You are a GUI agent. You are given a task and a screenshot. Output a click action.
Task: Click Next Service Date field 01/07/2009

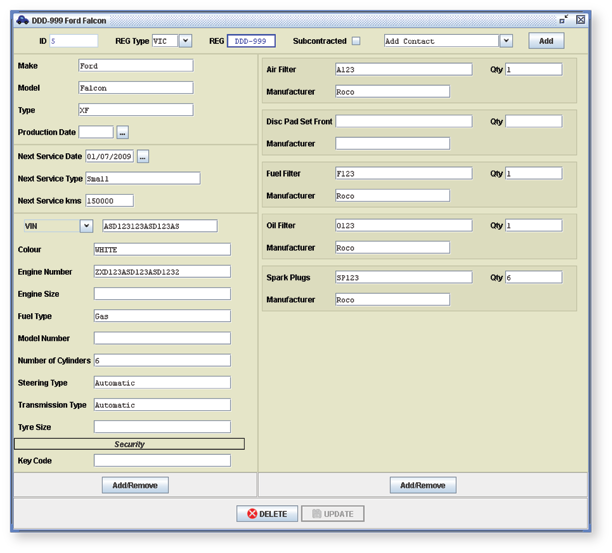coord(109,156)
